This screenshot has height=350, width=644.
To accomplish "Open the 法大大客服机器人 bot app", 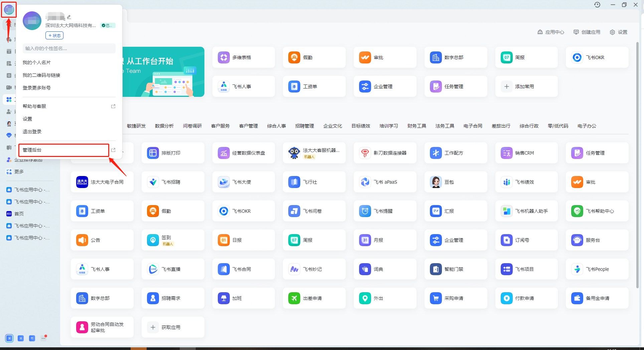I will click(x=314, y=153).
